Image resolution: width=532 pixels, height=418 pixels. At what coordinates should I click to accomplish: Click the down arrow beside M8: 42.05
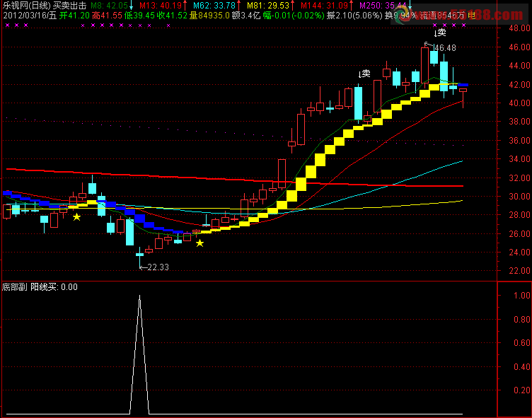[131, 6]
